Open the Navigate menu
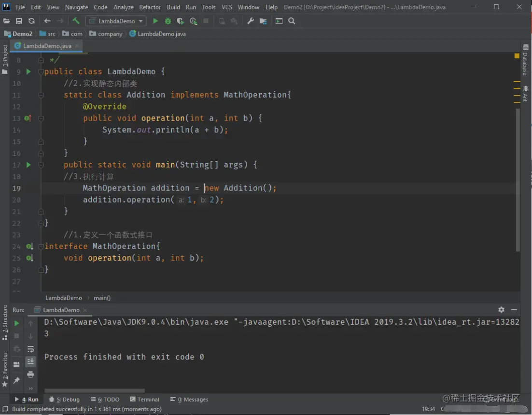The width and height of the screenshot is (532, 415). pyautogui.click(x=76, y=7)
